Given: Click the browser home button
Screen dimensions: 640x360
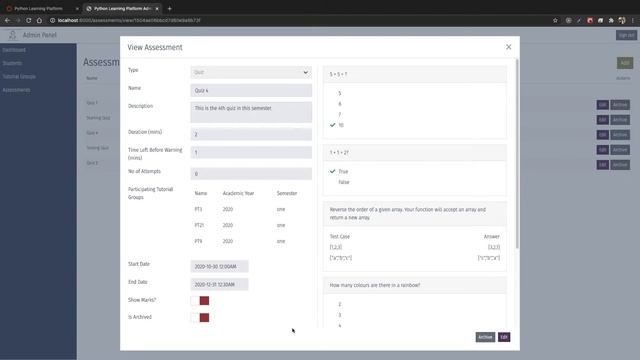Looking at the screenshot, I should click(x=39, y=20).
